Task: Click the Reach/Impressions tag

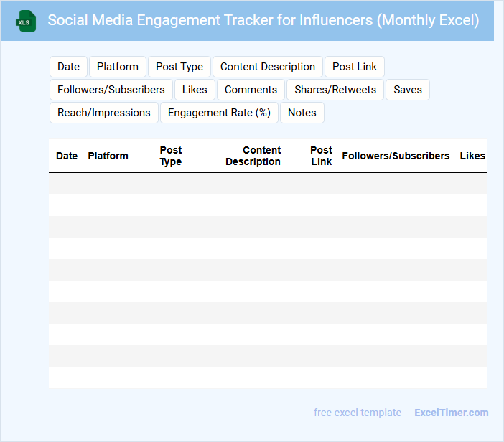Action: tap(104, 113)
